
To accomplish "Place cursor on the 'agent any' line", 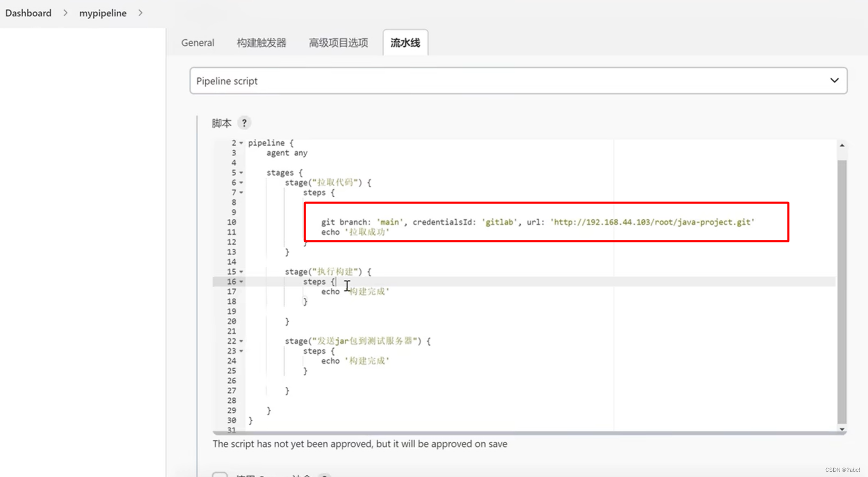I will coord(287,153).
